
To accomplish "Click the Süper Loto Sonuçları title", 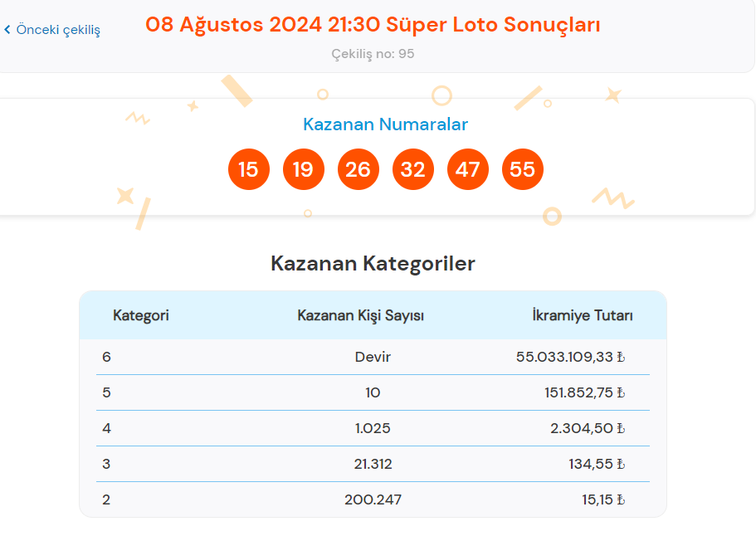I will click(373, 25).
